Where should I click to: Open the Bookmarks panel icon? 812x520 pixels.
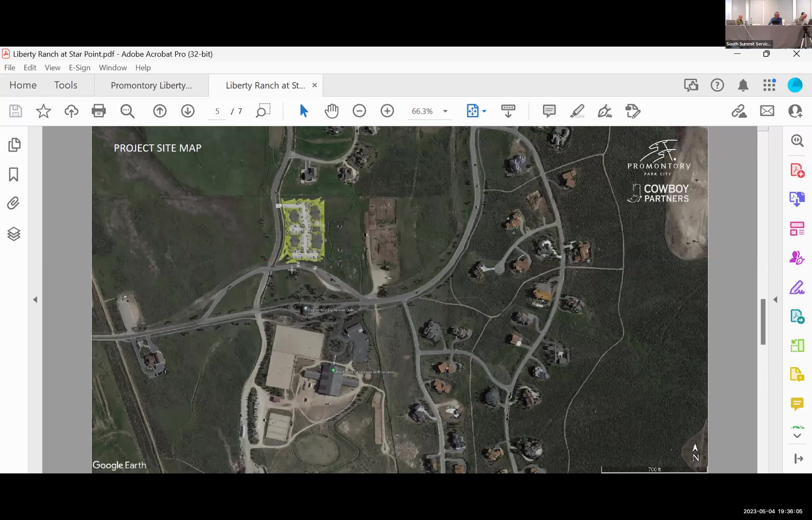coord(14,175)
